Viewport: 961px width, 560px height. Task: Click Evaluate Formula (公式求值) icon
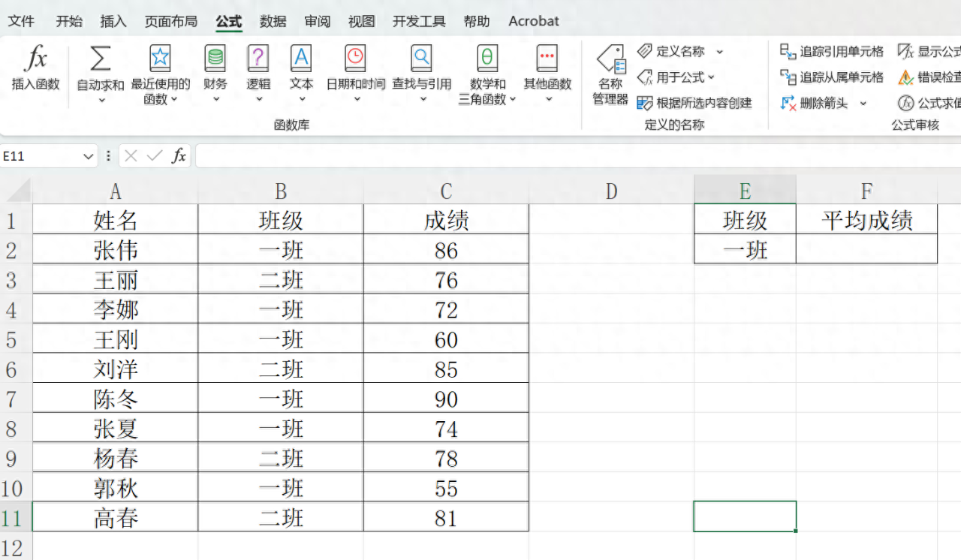pyautogui.click(x=906, y=103)
